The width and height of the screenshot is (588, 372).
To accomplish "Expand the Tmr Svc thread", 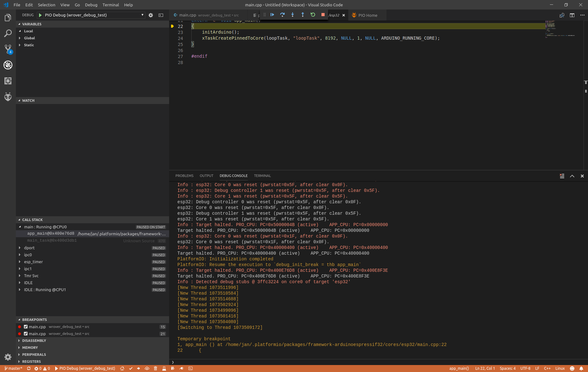I will (x=20, y=276).
